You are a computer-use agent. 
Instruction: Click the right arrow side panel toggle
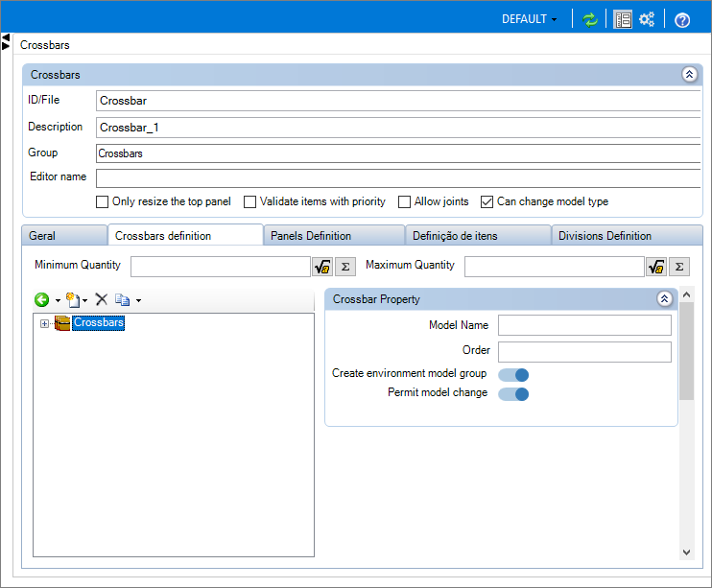pyautogui.click(x=6, y=46)
